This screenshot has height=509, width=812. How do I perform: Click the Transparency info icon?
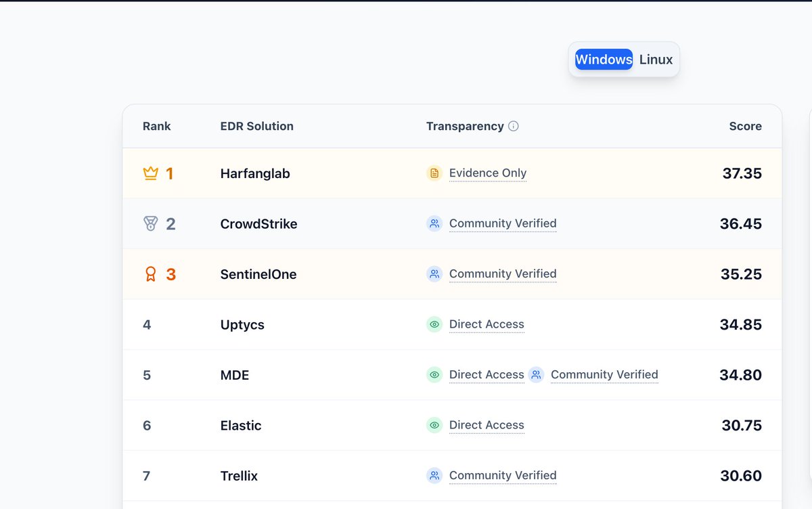coord(514,126)
